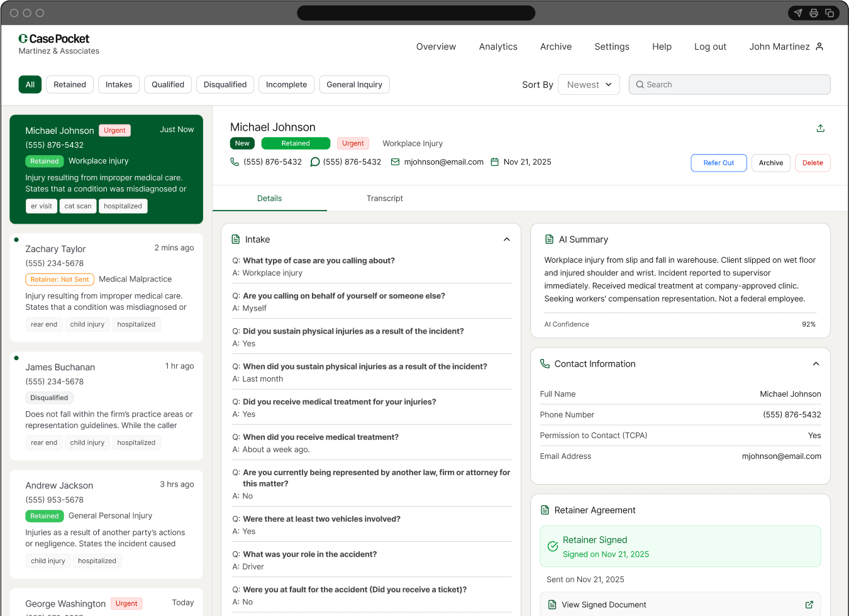849x616 pixels.
Task: Click Log out in the navigation
Action: point(710,47)
